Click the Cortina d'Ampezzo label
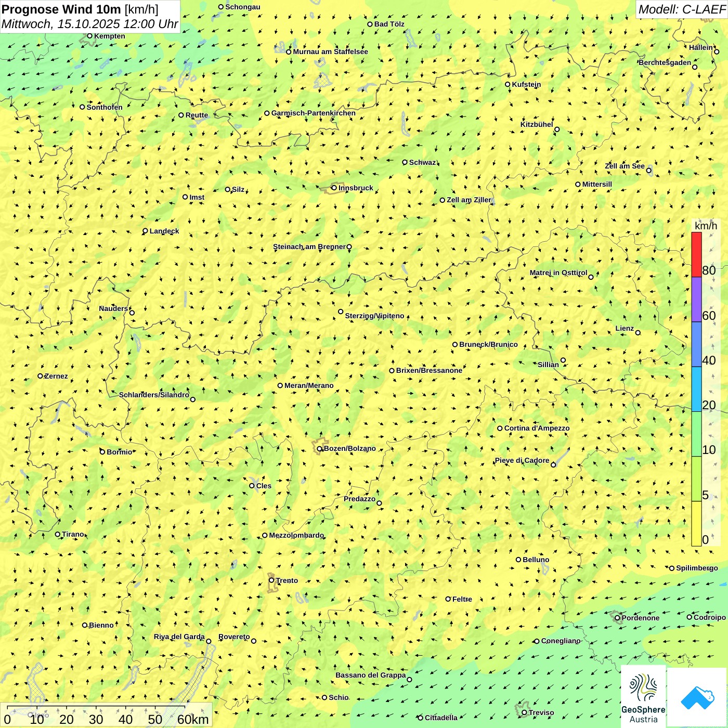 click(x=537, y=428)
